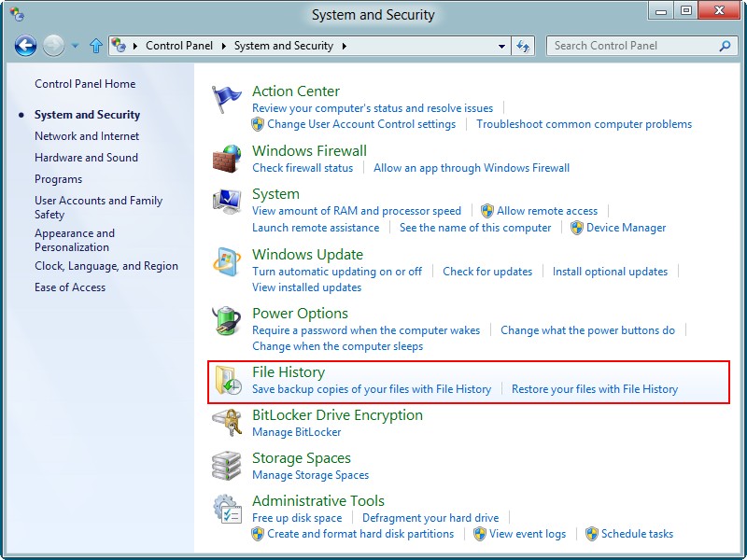Click Manage Storage Spaces link

(x=311, y=475)
